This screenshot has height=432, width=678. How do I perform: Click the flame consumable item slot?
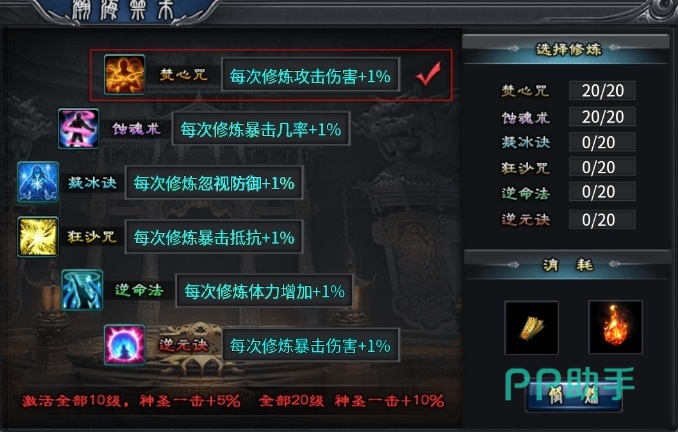point(615,327)
